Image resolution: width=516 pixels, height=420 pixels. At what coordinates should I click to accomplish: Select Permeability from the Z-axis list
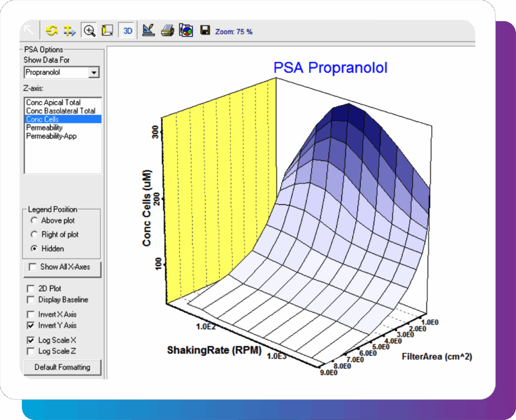click(x=44, y=128)
